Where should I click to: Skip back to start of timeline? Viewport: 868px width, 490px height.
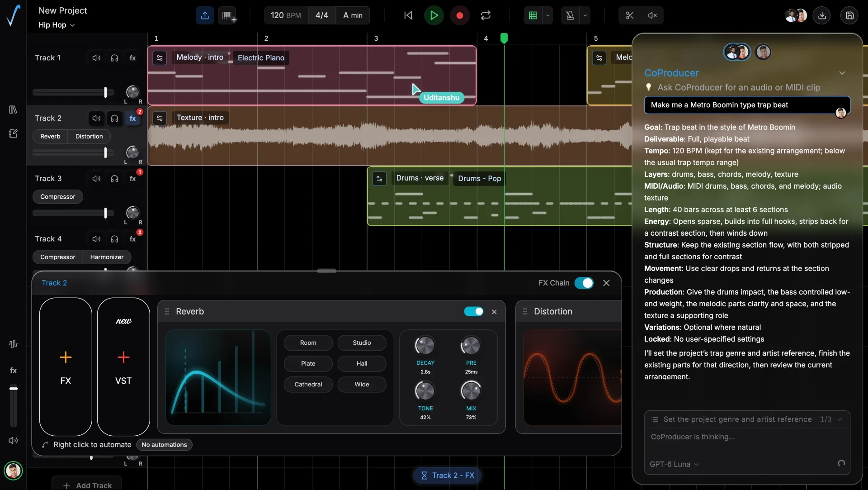tap(408, 15)
